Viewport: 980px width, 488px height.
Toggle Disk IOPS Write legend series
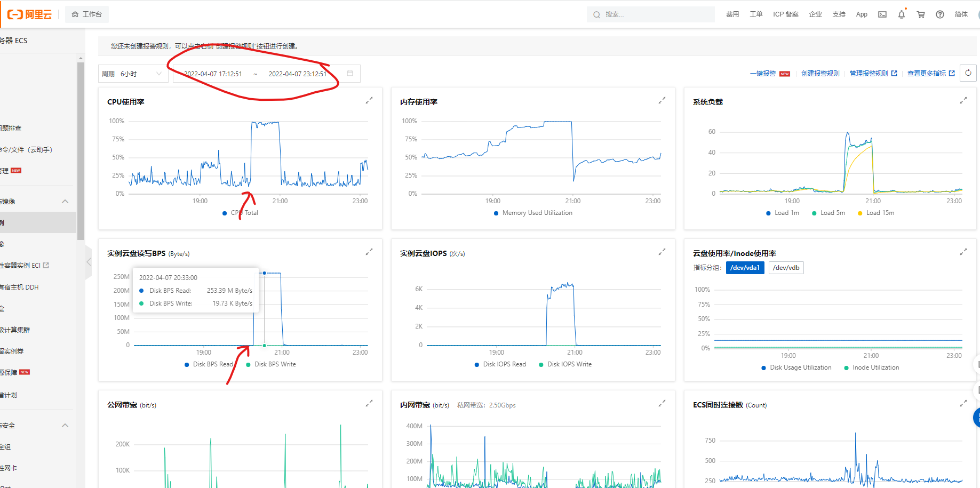pyautogui.click(x=565, y=364)
